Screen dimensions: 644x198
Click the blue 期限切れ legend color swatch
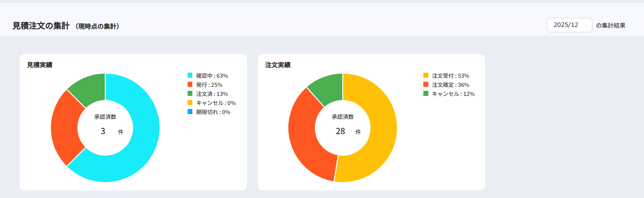pyautogui.click(x=190, y=112)
